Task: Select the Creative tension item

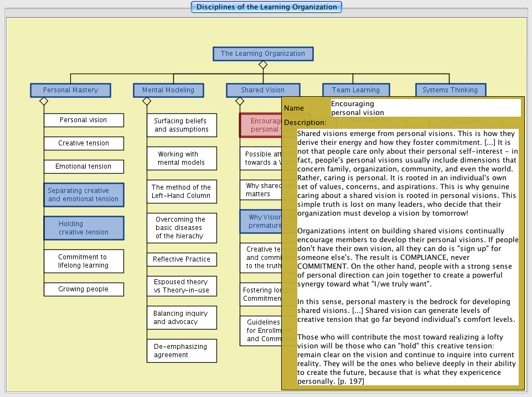Action: 84,143
